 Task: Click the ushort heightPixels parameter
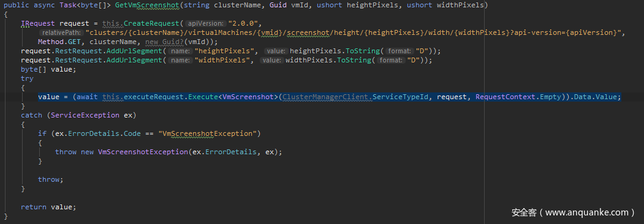tap(357, 6)
